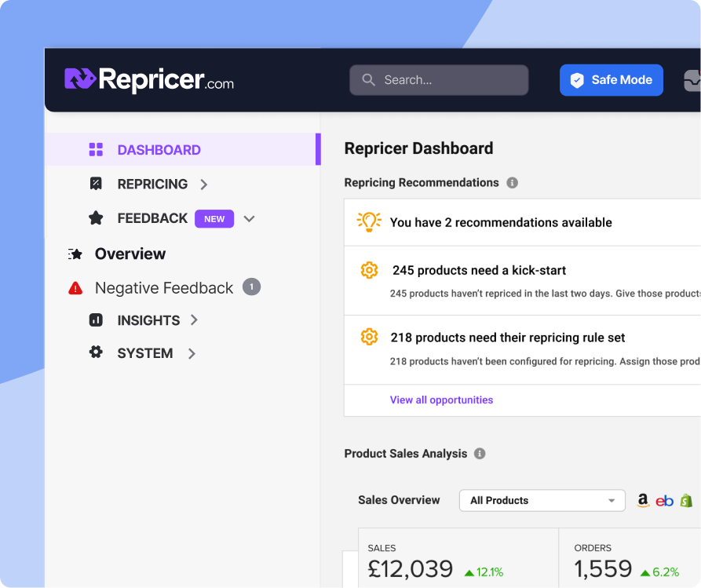Open the Overview feedback page
Screen dimensions: 701x588
[x=130, y=254]
